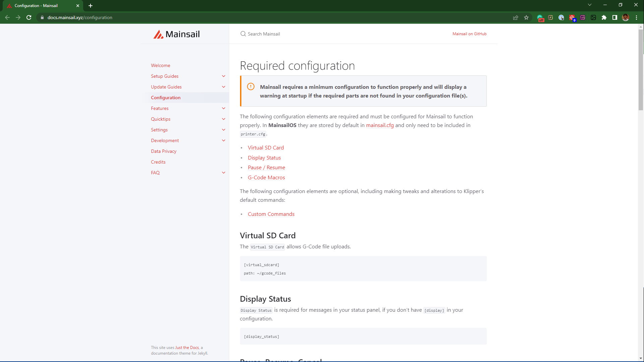Image resolution: width=644 pixels, height=362 pixels.
Task: Open the Welcome page
Action: point(161,65)
